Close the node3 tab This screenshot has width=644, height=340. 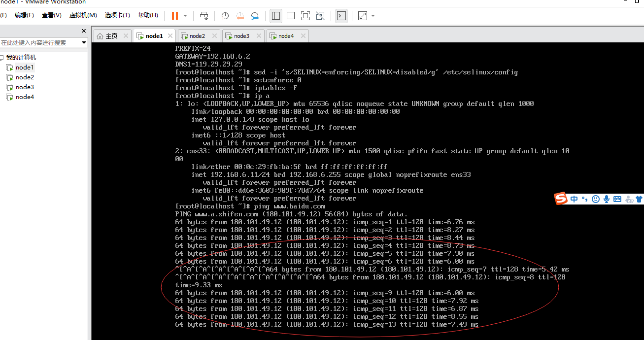click(259, 36)
